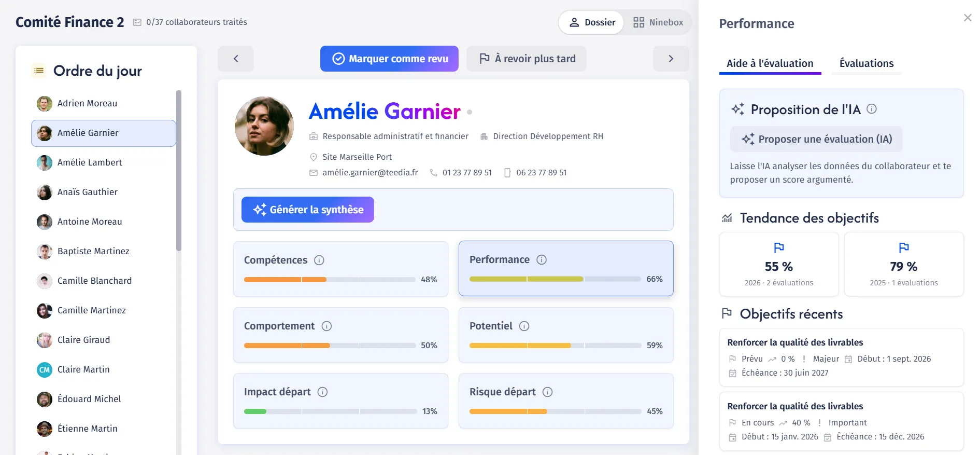Switch to Dossier view
The width and height of the screenshot is (980, 455).
pos(591,23)
